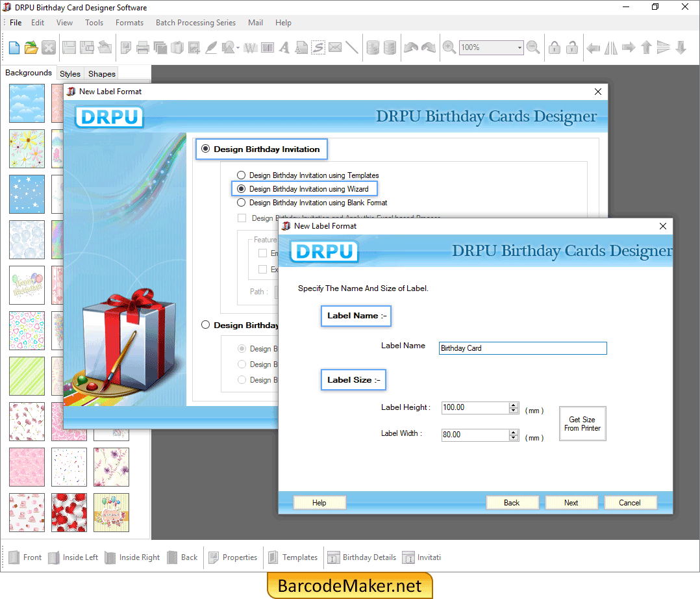Click the down arrow align icon
The height and width of the screenshot is (599, 700).
tap(681, 47)
